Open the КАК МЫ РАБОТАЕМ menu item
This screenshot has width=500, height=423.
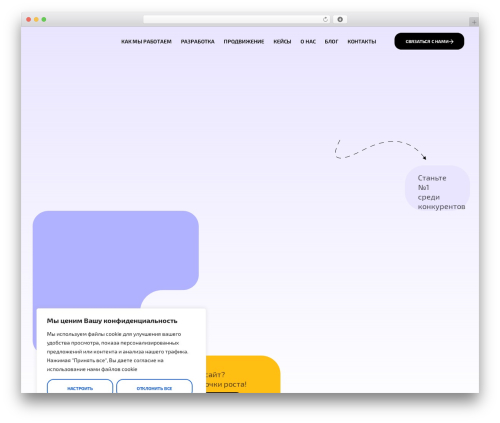[146, 42]
